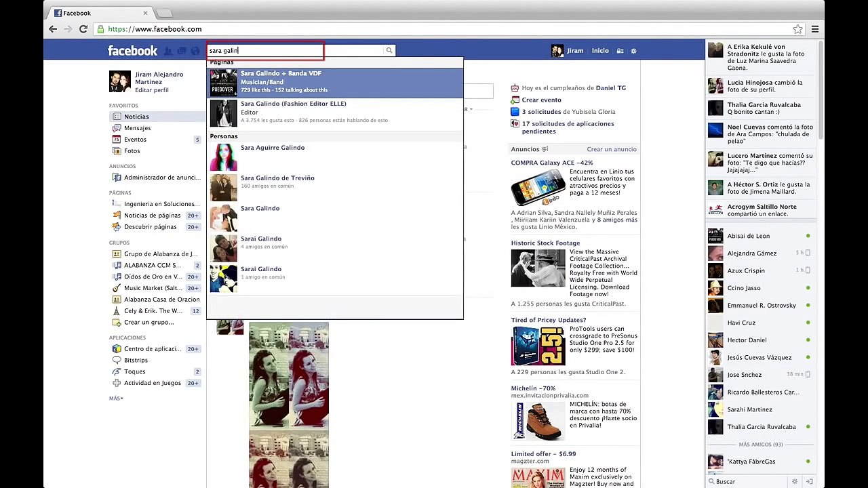
Task: Open the privacy shortcuts lock icon
Action: pyautogui.click(x=620, y=51)
